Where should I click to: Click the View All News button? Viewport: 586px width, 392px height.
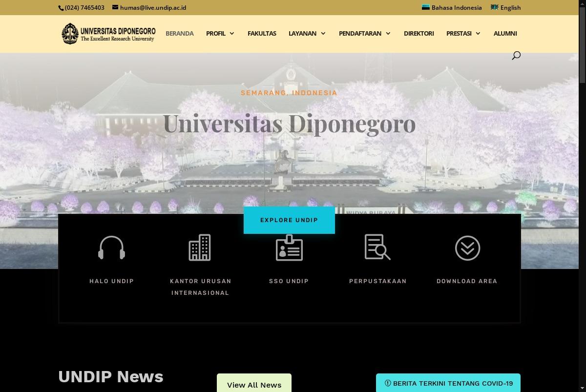click(254, 383)
